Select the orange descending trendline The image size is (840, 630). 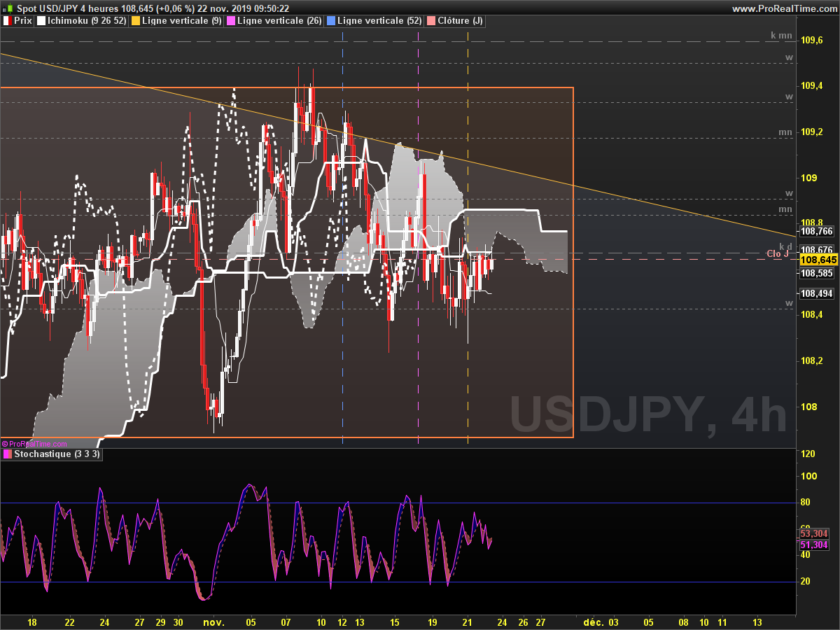point(398,144)
